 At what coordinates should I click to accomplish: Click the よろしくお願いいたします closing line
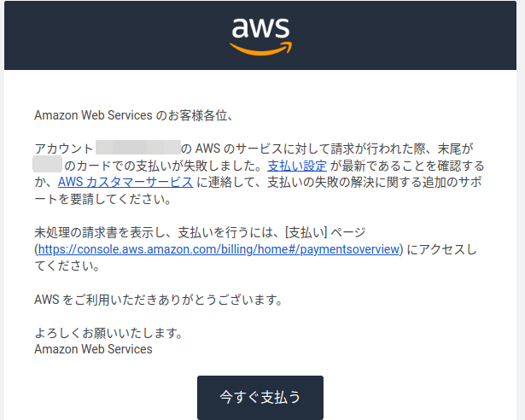click(x=108, y=333)
